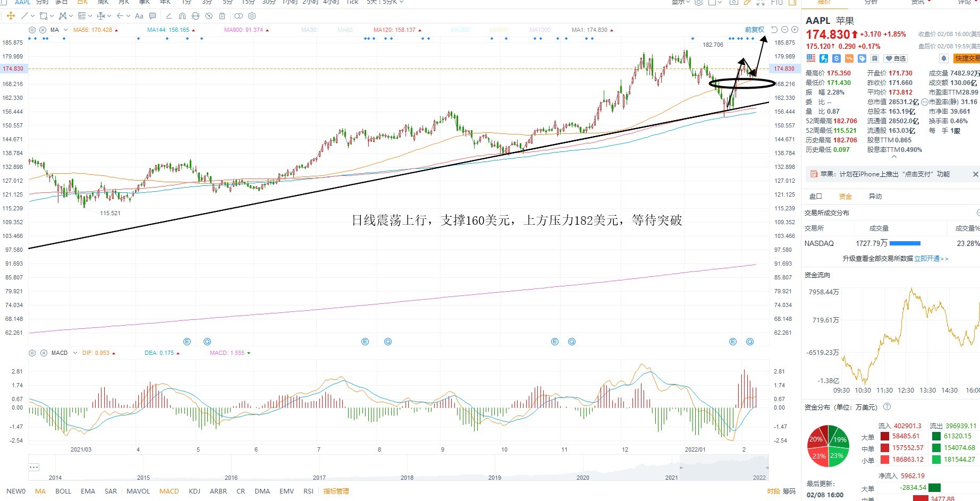Click the US flag market icon
This screenshot has height=501, width=980.
point(810,58)
